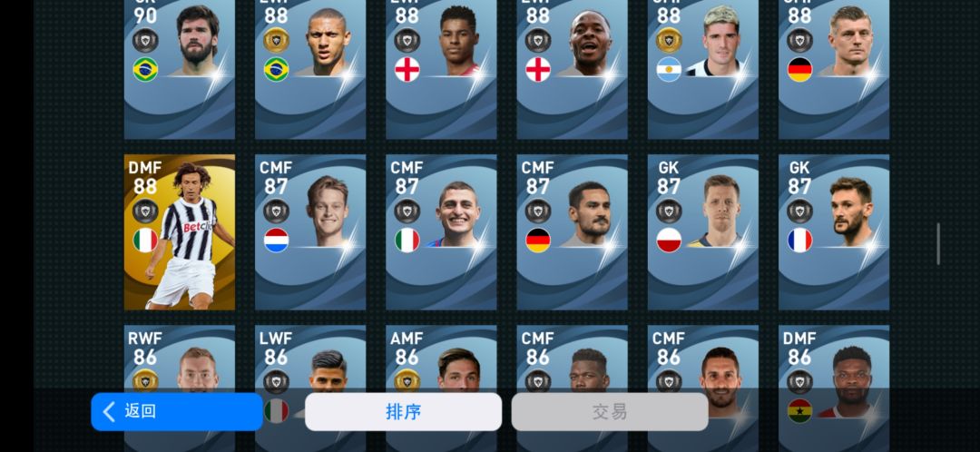The width and height of the screenshot is (980, 452).
Task: Tap the gold ball badge on Richarlison's card
Action: (x=276, y=40)
